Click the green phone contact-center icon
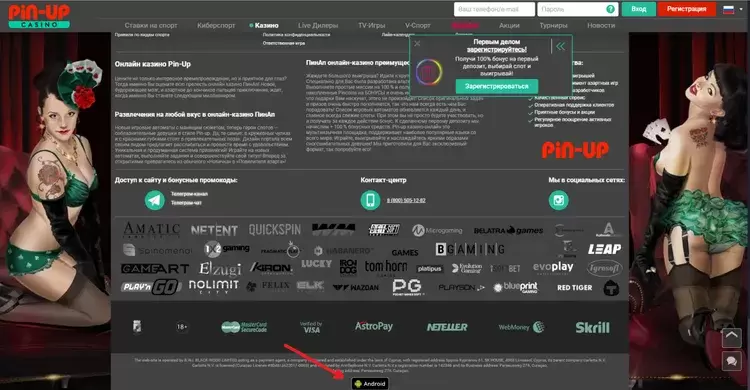This screenshot has height=390, width=750. click(x=370, y=200)
